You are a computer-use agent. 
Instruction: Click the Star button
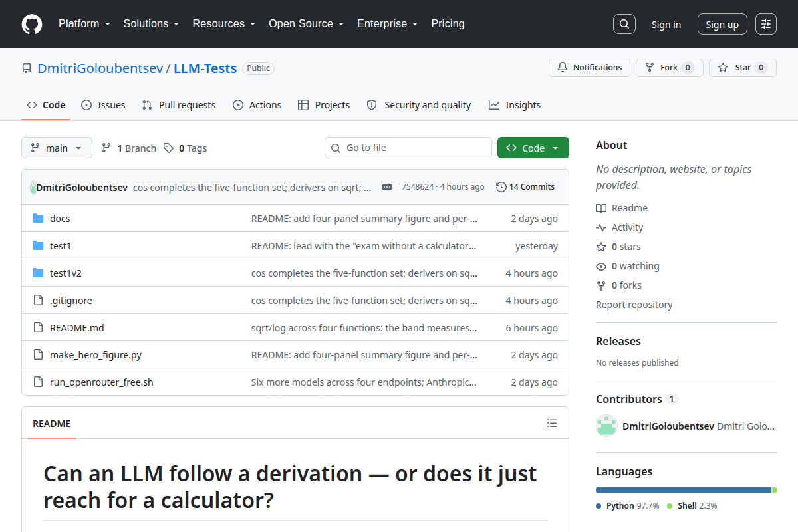click(x=743, y=68)
